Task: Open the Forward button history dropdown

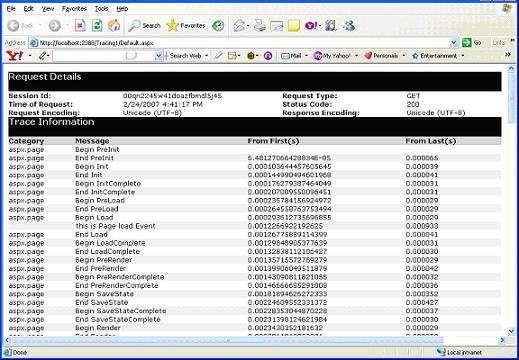Action: (67, 26)
